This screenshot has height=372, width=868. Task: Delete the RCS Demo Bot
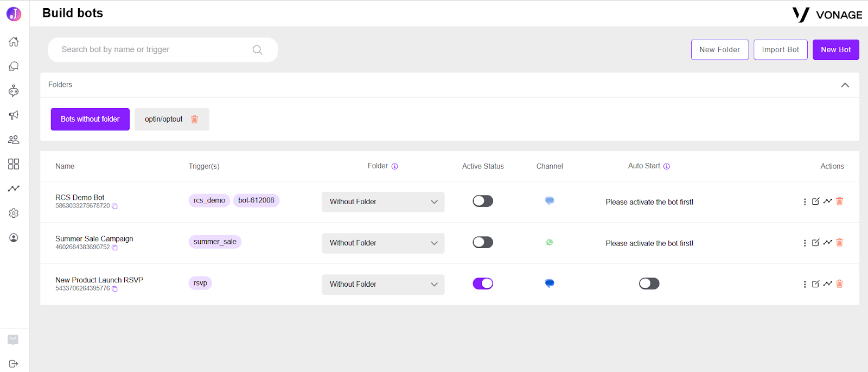click(839, 201)
